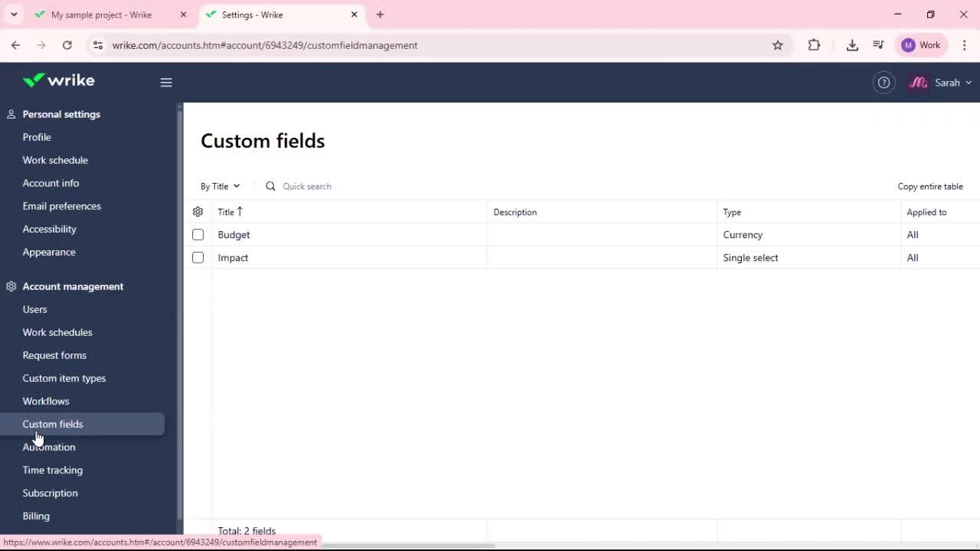This screenshot has height=551, width=980.
Task: Toggle the hamburger sidebar menu
Action: (166, 83)
